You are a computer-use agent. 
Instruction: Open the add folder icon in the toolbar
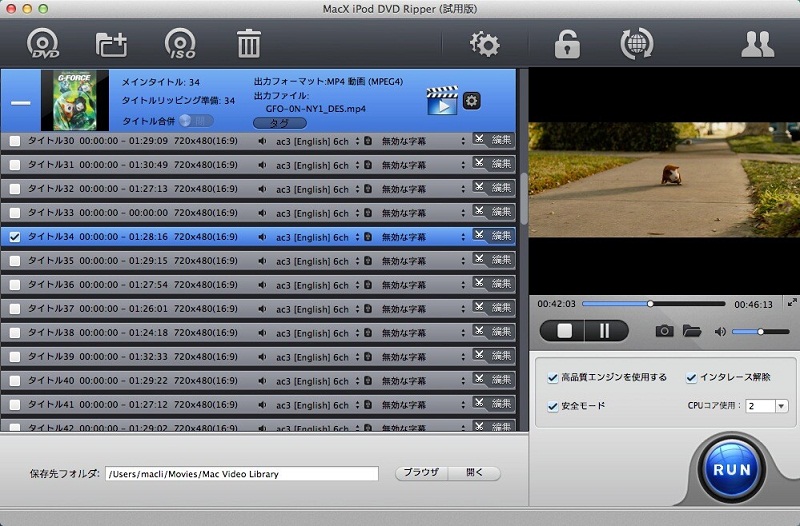(x=111, y=44)
